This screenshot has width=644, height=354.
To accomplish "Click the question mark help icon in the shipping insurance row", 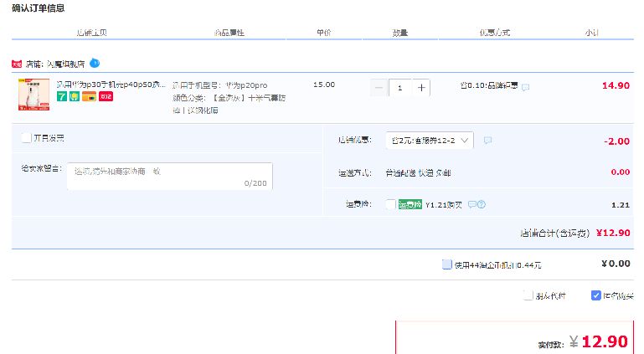I will 482,204.
